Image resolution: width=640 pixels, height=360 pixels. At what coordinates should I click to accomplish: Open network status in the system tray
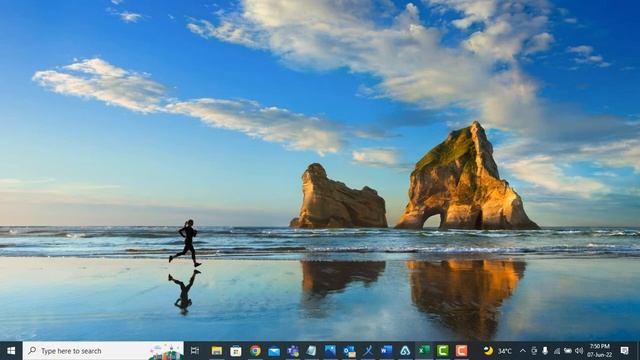tap(557, 351)
